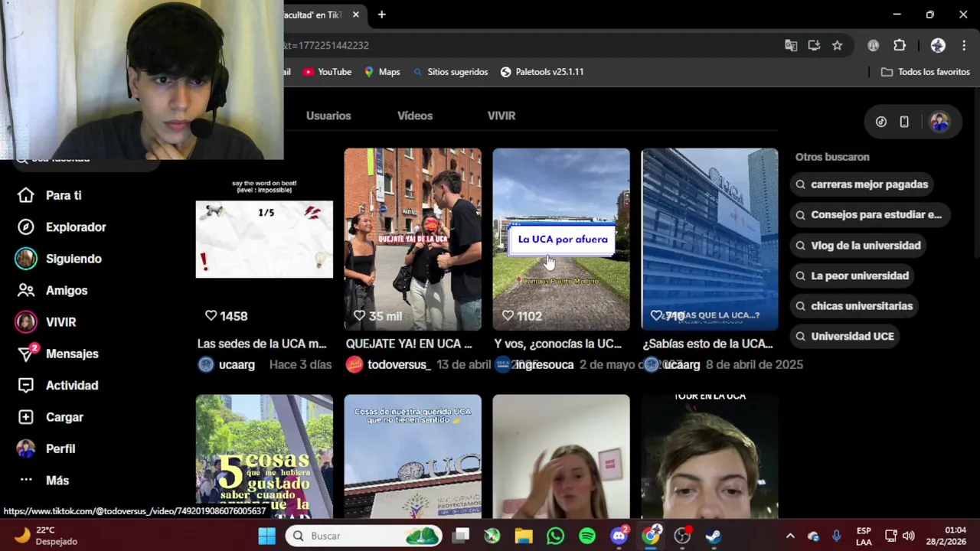Select suggestion chicas universitarias
Viewport: 980px width, 551px height.
point(854,306)
